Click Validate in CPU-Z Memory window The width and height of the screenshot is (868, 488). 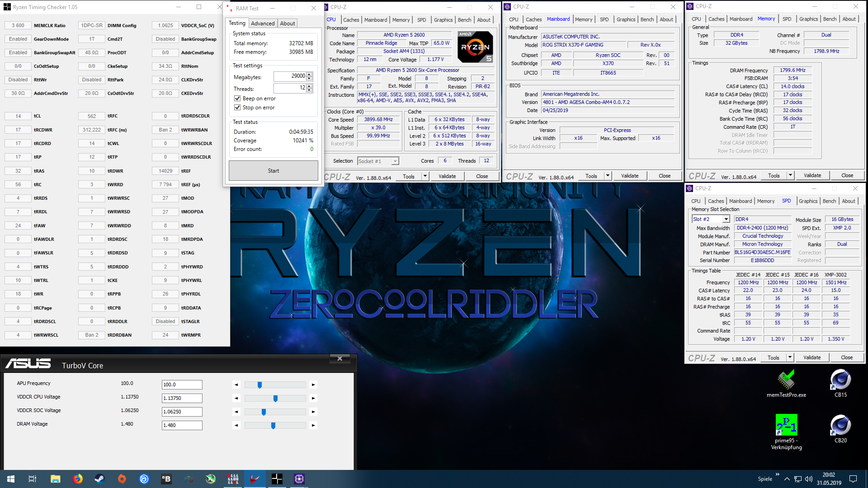pyautogui.click(x=812, y=175)
